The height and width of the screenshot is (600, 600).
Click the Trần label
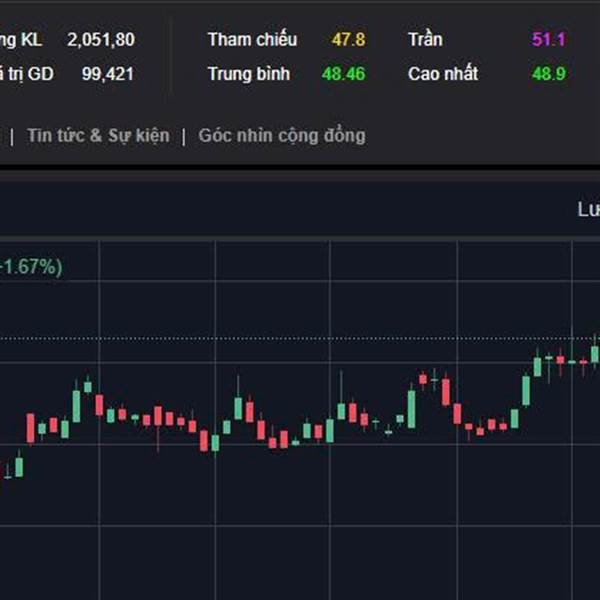426,39
